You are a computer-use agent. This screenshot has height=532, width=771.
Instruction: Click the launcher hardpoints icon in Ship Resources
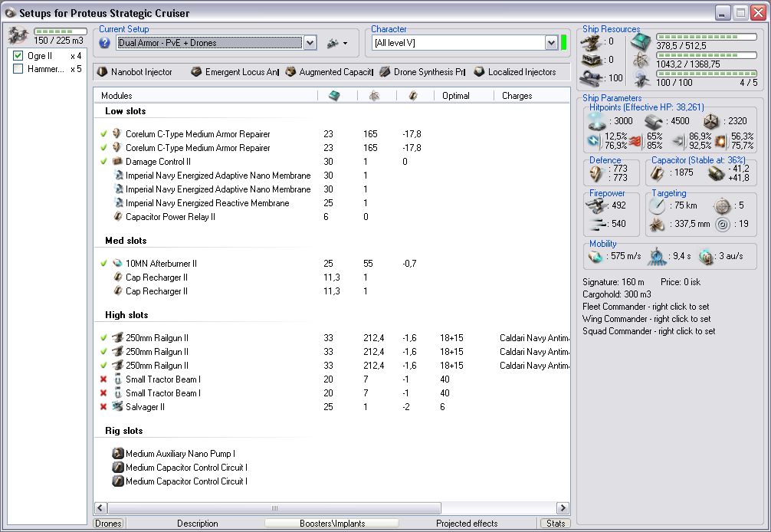point(591,60)
